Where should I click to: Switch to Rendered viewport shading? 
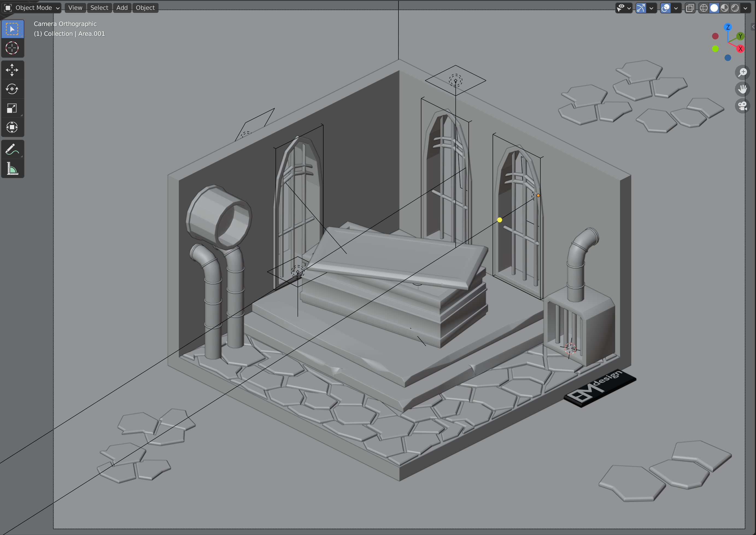pos(735,8)
